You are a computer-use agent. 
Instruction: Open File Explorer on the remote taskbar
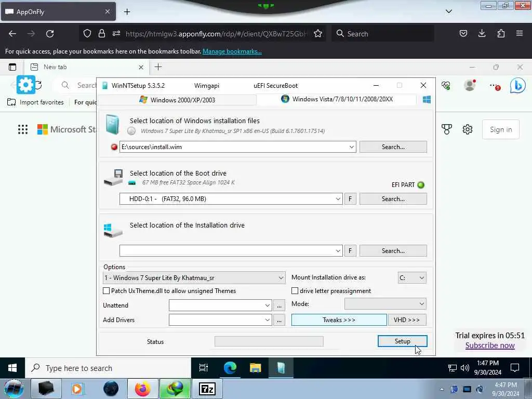click(x=256, y=368)
